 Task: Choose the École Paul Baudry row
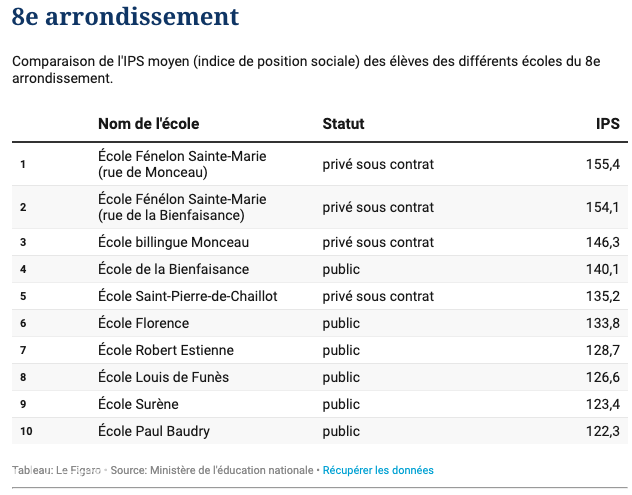coord(320,431)
